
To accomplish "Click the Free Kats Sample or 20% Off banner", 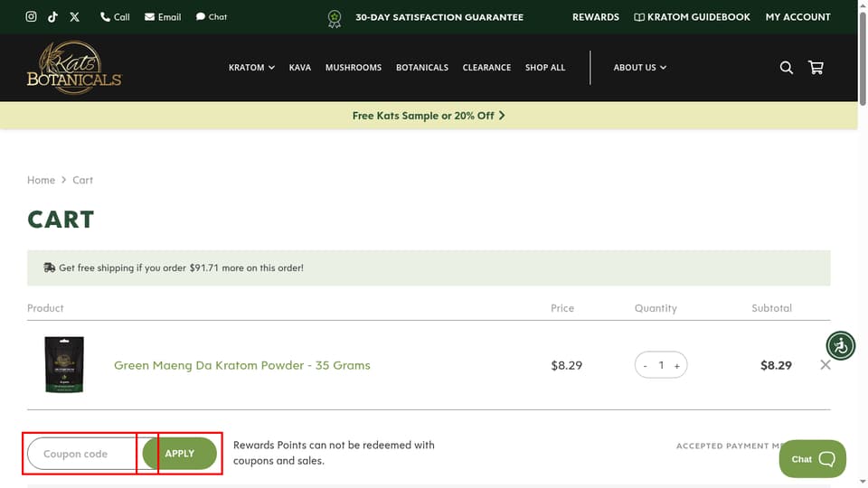I will click(x=429, y=116).
